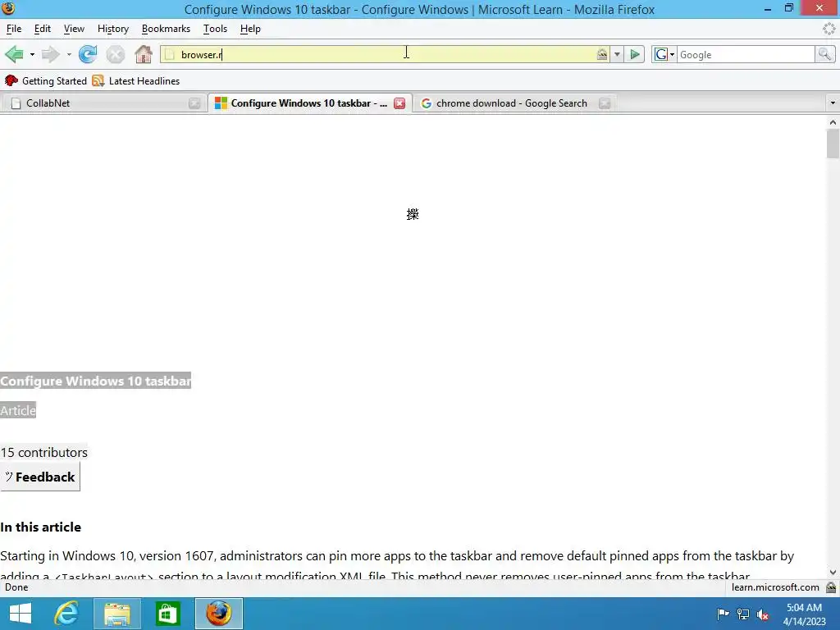Click the lock icon in address bar

[602, 54]
